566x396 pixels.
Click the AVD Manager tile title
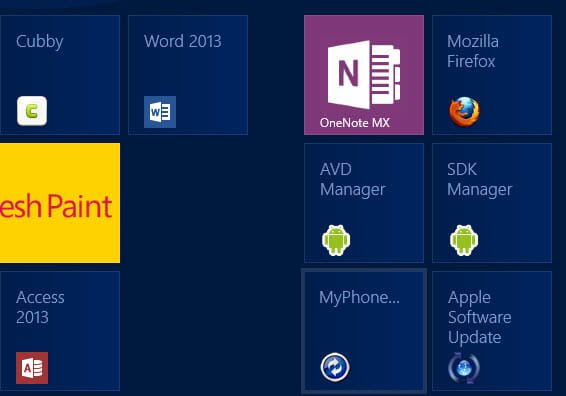[353, 180]
